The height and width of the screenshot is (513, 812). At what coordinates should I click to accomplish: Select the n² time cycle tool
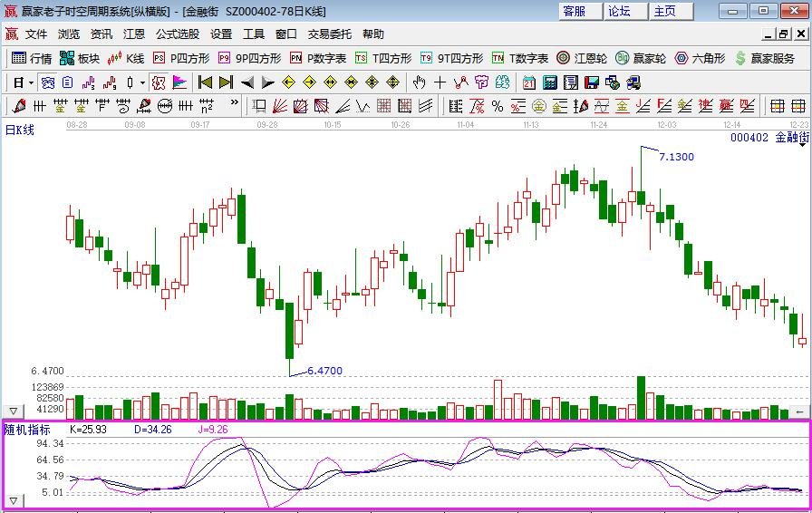(207, 106)
